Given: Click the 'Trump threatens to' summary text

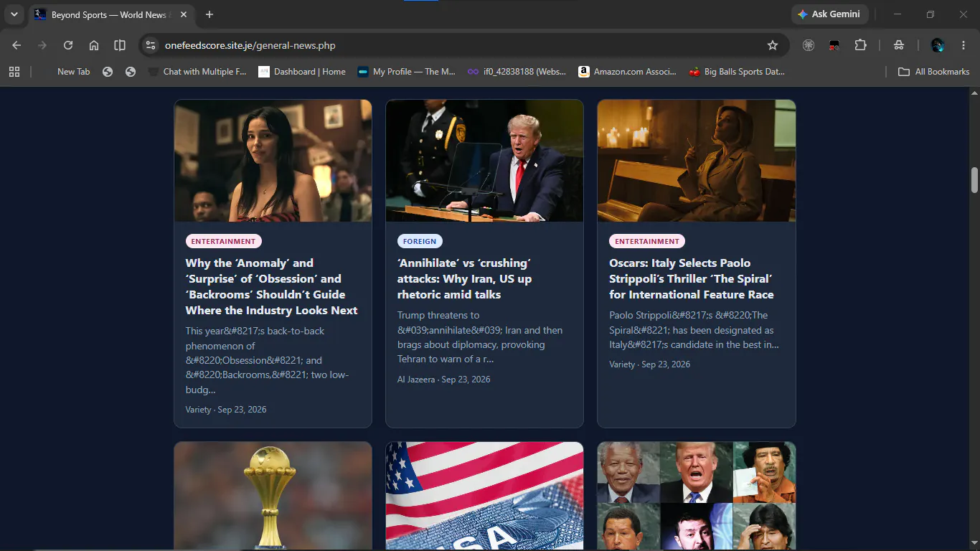Looking at the screenshot, I should [x=481, y=337].
